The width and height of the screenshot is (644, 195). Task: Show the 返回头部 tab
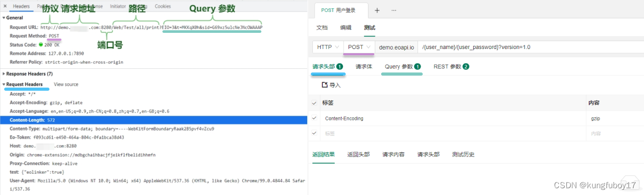(358, 154)
